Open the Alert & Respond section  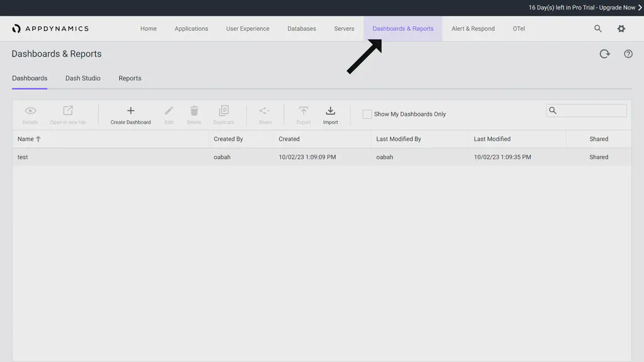[x=472, y=28]
